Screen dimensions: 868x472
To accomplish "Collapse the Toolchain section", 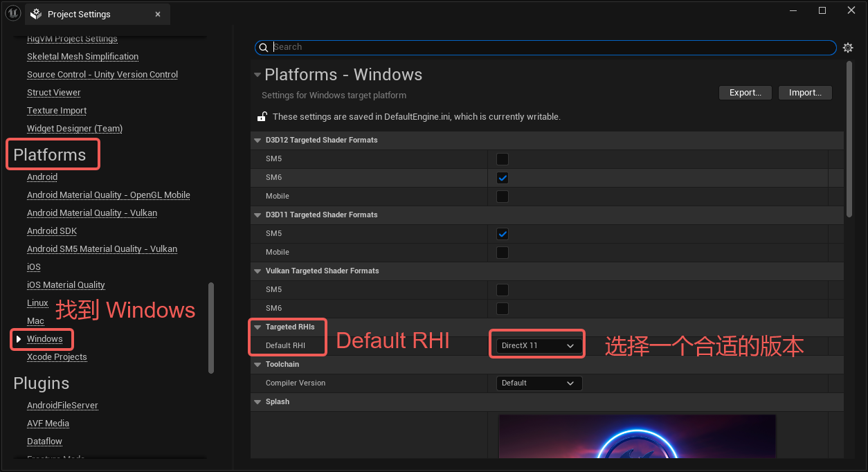I will (257, 364).
